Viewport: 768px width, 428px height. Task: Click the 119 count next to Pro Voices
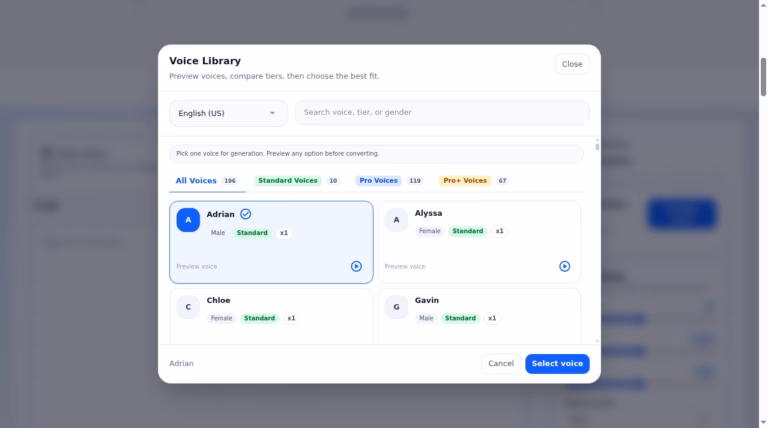pyautogui.click(x=415, y=181)
